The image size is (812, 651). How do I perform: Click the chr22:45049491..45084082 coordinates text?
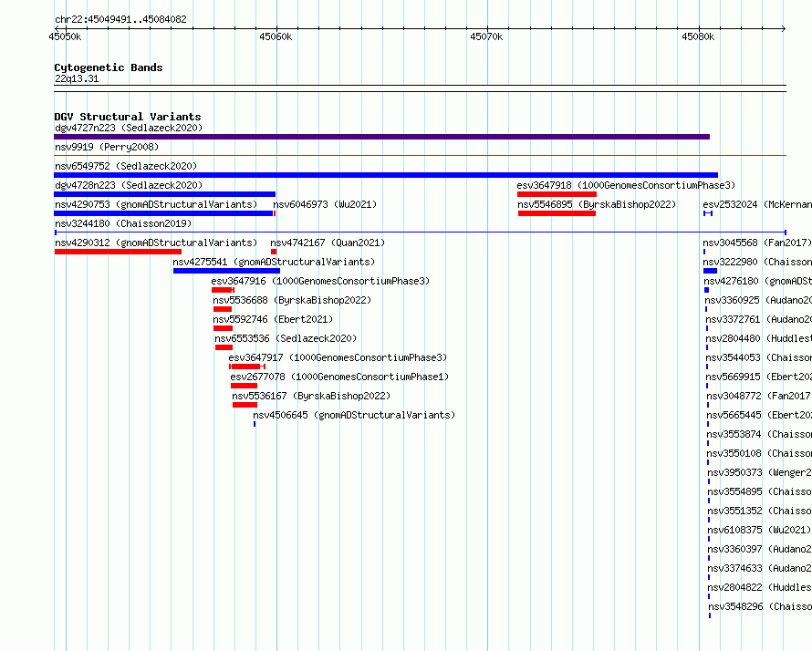pyautogui.click(x=120, y=19)
